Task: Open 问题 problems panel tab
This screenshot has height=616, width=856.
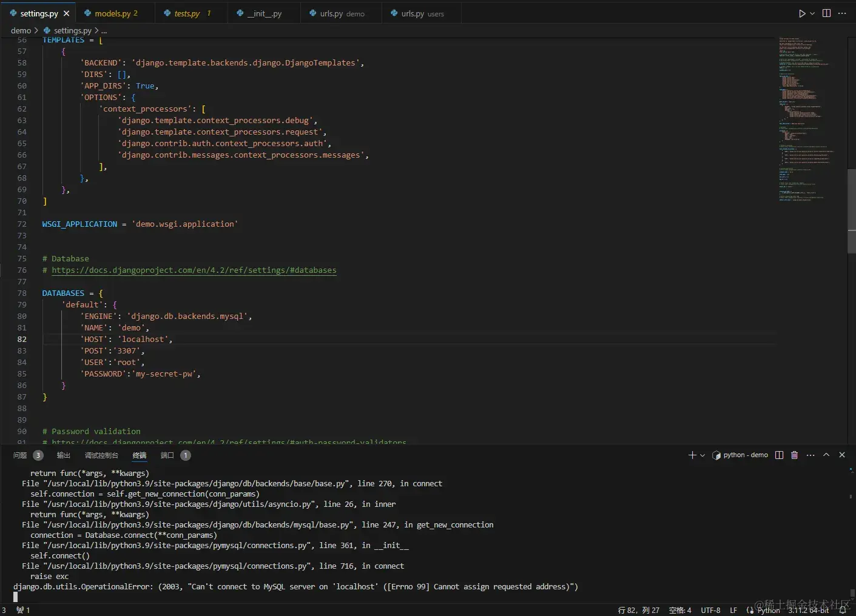Action: click(x=20, y=455)
